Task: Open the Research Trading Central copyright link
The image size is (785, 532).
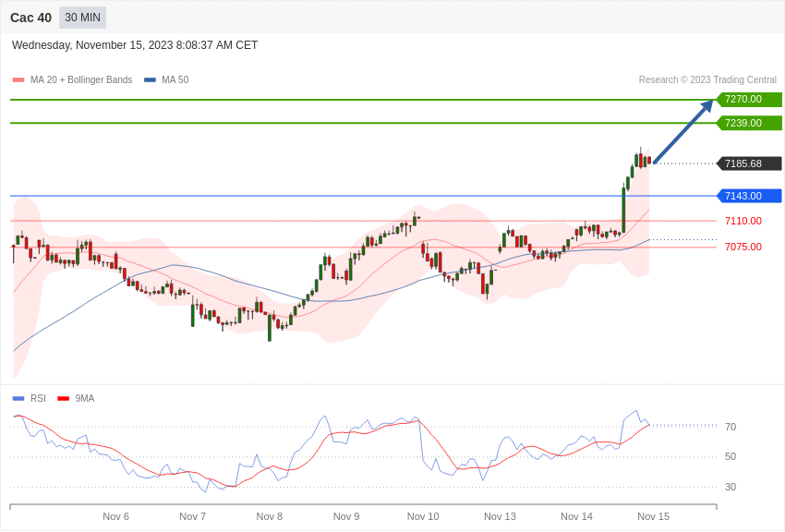Action: [707, 80]
